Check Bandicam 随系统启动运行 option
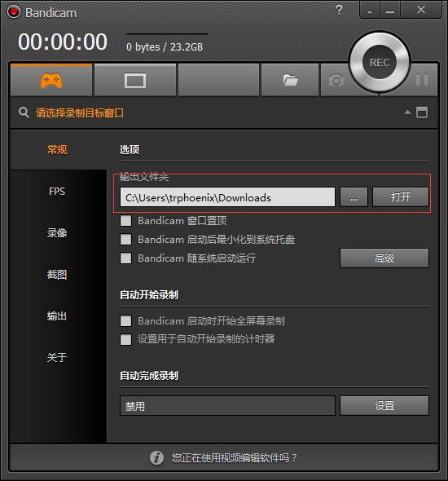The width and height of the screenshot is (448, 481). point(125,258)
